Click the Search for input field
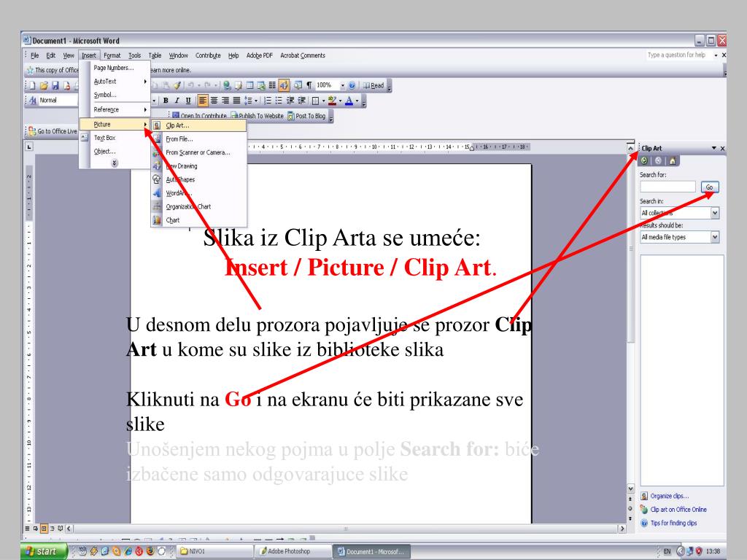Viewport: 747px width, 560px height. click(x=667, y=187)
